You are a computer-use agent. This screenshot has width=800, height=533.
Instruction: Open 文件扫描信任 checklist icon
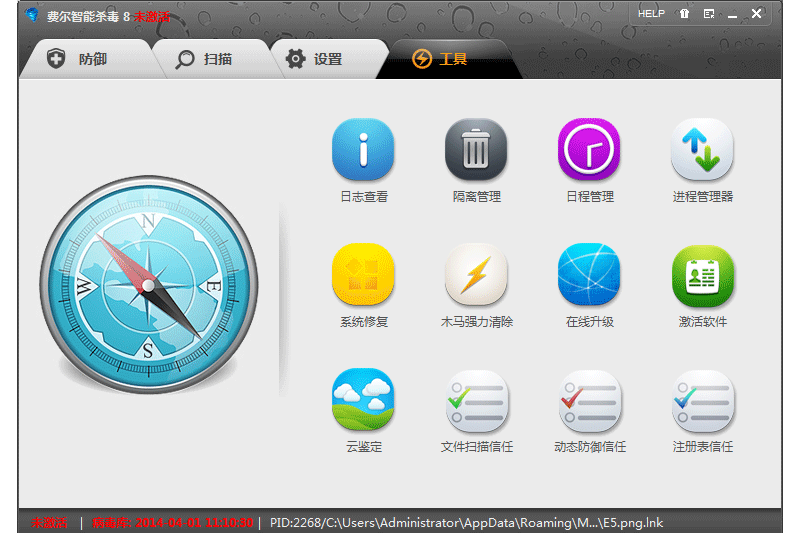[x=476, y=401]
